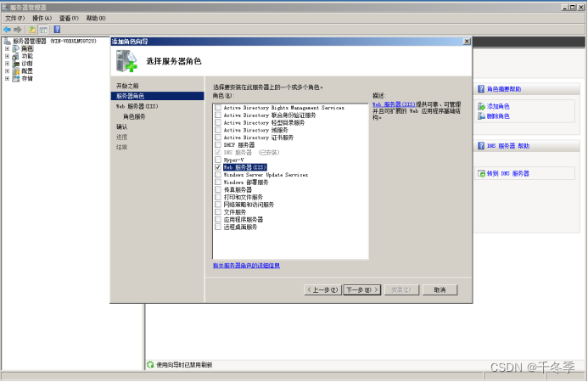588x382 pixels.
Task: Uncheck the Web 服务器 (IIS) checkbox
Action: pyautogui.click(x=218, y=167)
